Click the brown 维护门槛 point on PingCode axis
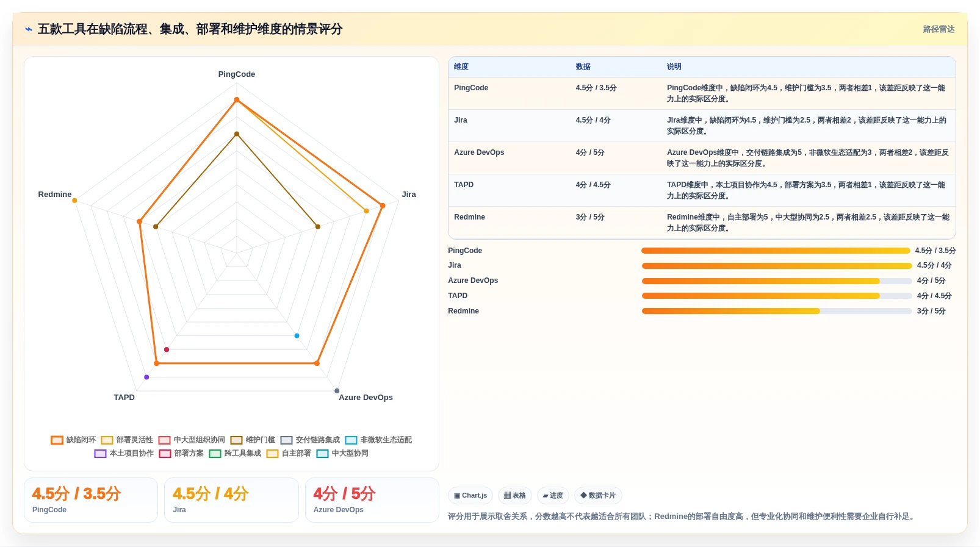This screenshot has width=980, height=547. 237,134
